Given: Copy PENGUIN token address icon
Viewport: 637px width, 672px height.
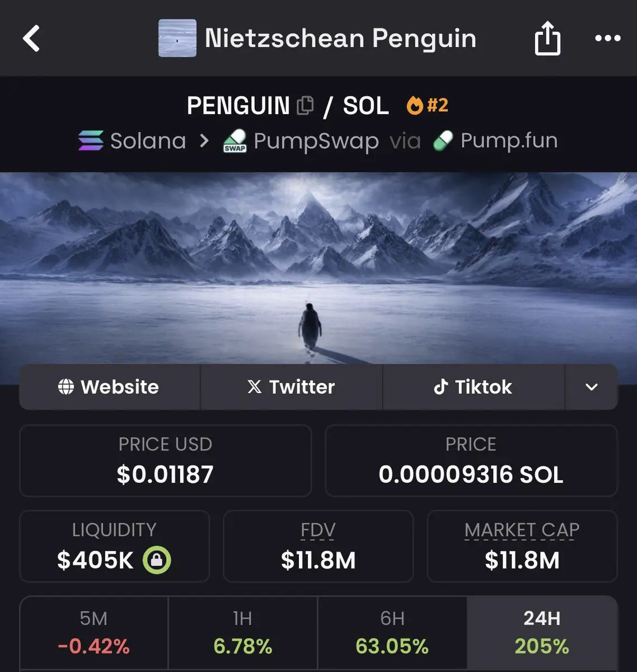Looking at the screenshot, I should tap(305, 105).
